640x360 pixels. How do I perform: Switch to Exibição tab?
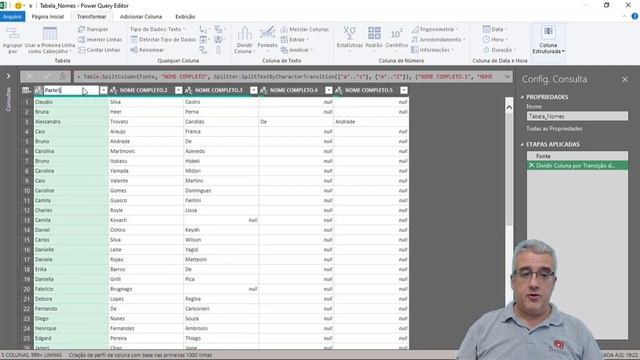pos(185,17)
